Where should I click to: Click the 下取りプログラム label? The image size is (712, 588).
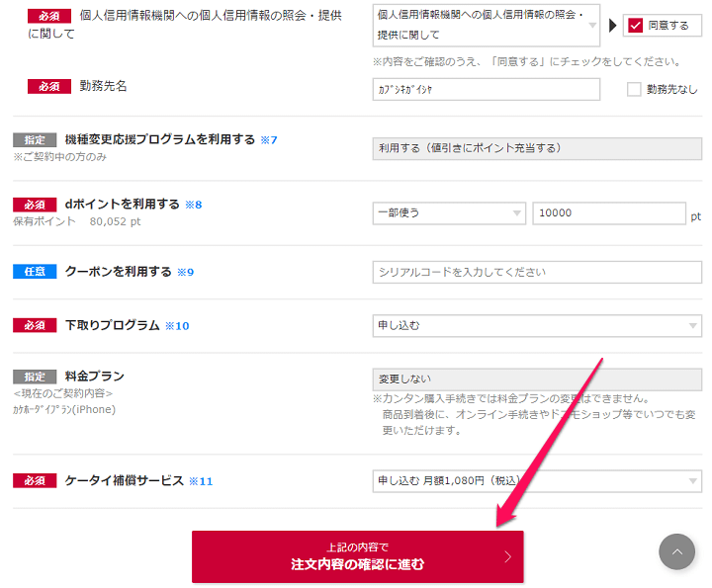pyautogui.click(x=112, y=325)
